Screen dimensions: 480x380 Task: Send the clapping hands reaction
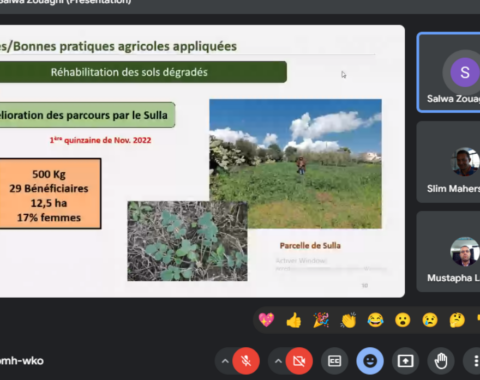[348, 320]
